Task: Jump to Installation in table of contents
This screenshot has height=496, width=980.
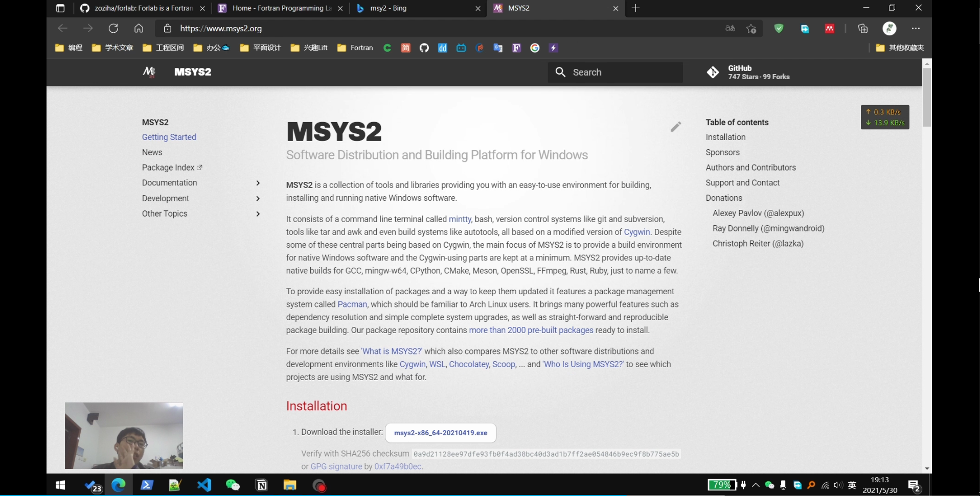Action: click(x=725, y=137)
